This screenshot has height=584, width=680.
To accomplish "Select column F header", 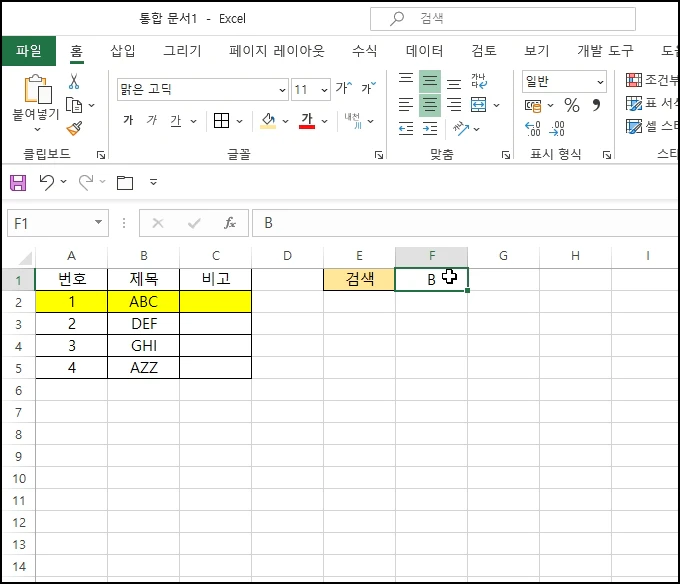I will (x=432, y=256).
